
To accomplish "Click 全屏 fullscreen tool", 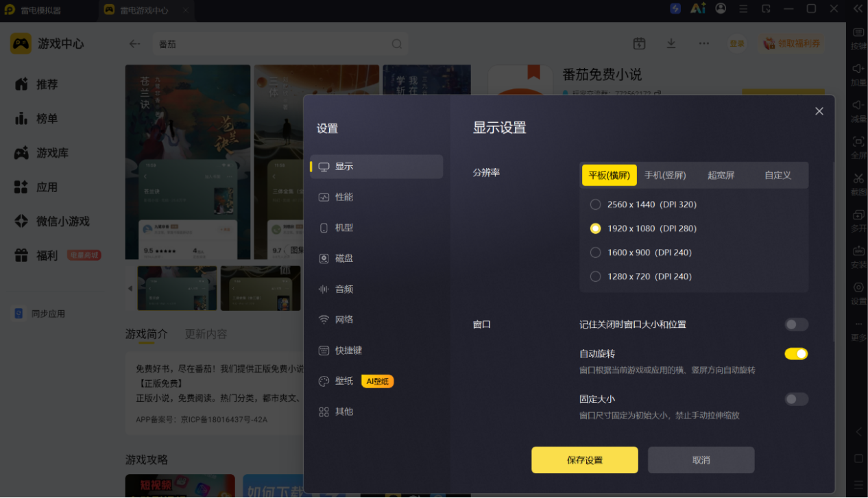I will (858, 147).
